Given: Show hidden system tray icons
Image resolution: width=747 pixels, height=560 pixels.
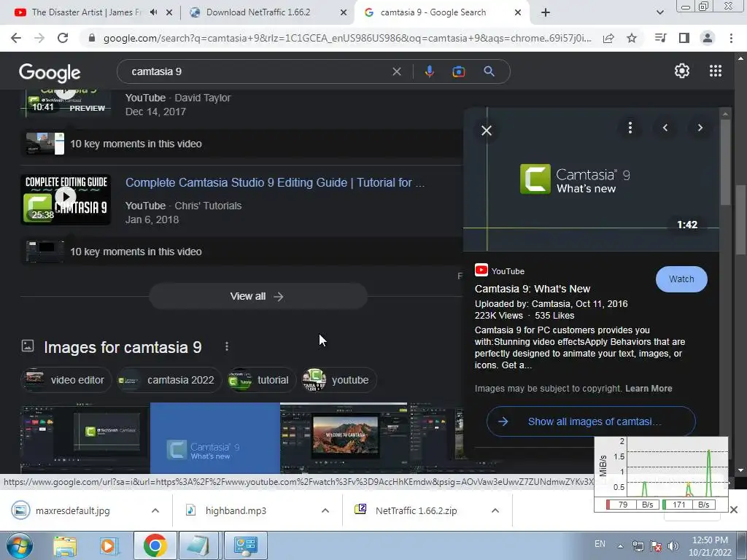Looking at the screenshot, I should [620, 546].
